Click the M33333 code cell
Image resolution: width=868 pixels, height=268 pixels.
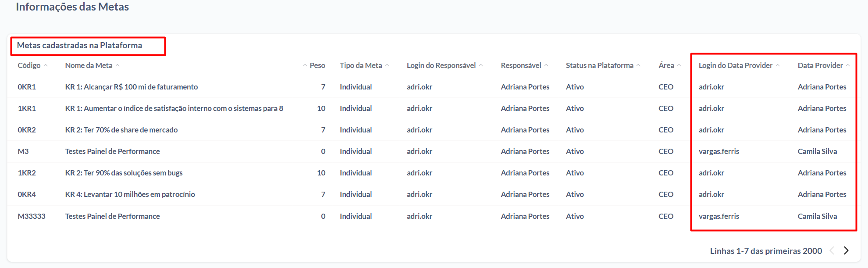(32, 216)
